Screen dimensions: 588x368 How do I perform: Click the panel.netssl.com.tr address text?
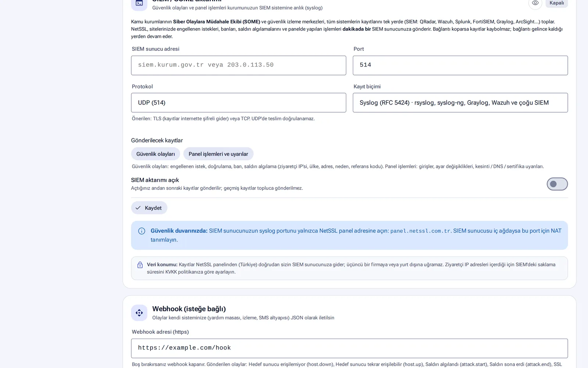[x=420, y=231]
